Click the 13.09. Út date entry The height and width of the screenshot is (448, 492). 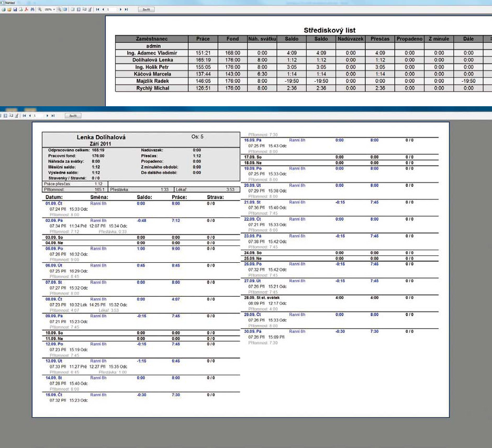tap(54, 361)
